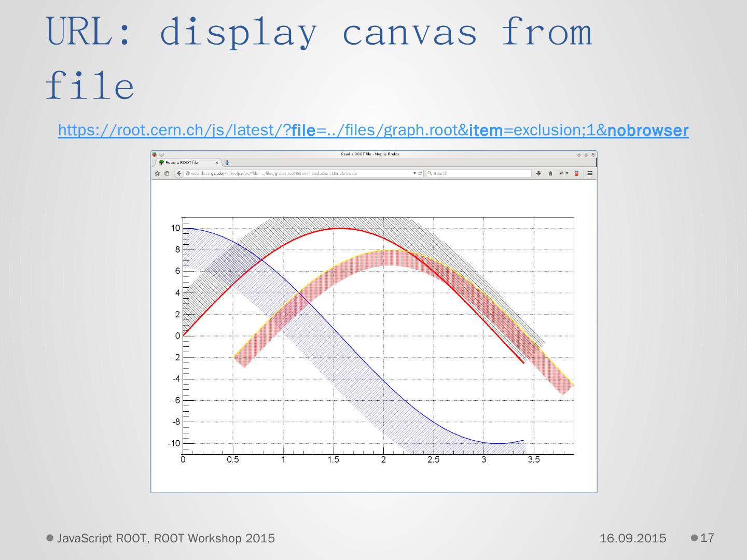Click the Firefox logo in title bar
Image resolution: width=747 pixels, height=560 pixels.
click(154, 154)
